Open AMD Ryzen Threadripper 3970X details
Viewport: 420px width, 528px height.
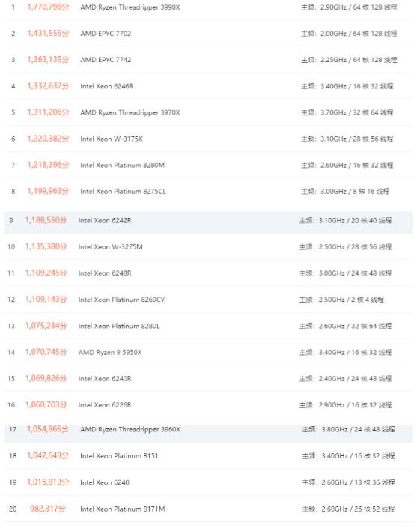coord(130,112)
